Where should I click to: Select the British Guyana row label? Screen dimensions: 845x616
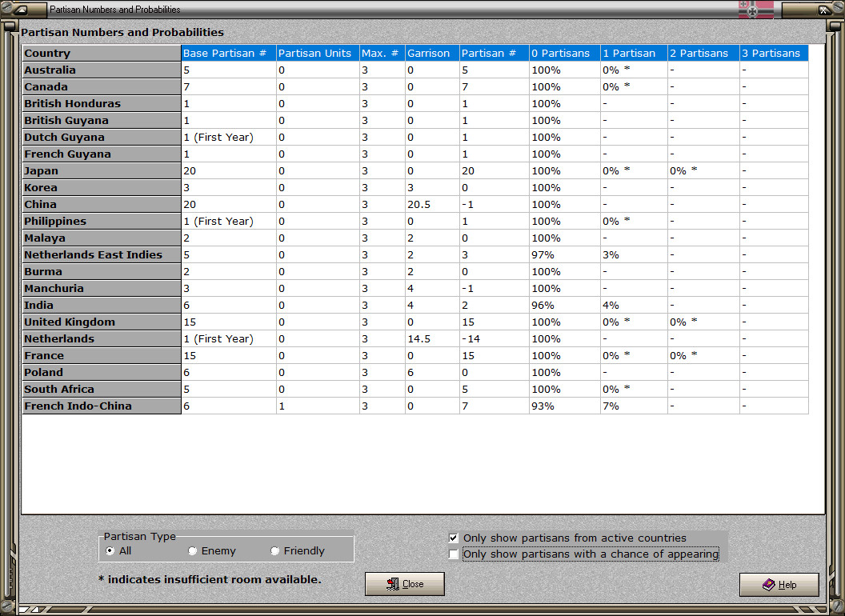point(102,120)
